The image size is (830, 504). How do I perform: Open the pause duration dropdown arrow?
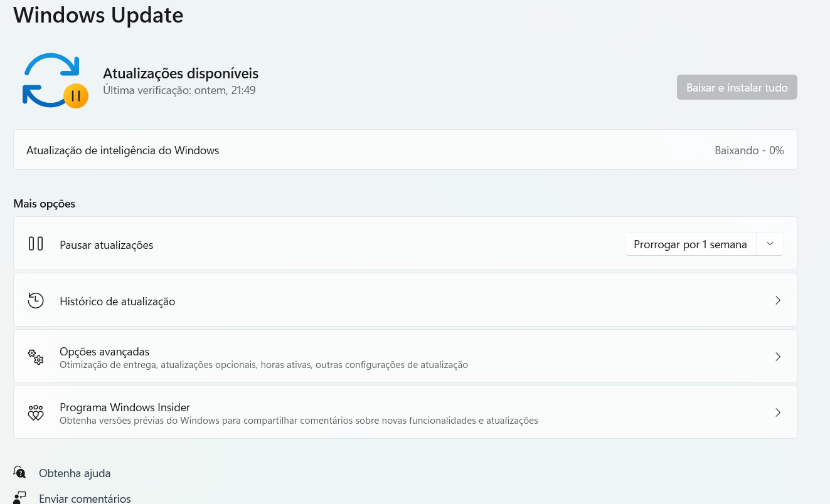pyautogui.click(x=770, y=244)
